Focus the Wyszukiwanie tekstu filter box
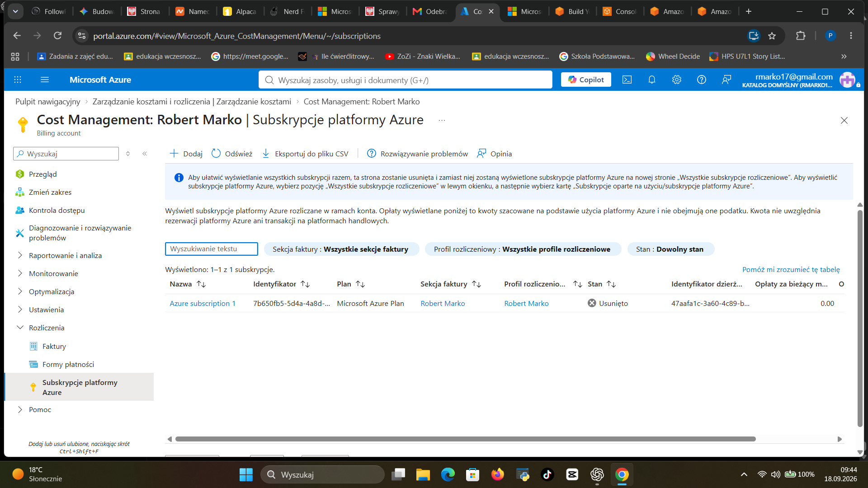The image size is (868, 488). click(212, 249)
